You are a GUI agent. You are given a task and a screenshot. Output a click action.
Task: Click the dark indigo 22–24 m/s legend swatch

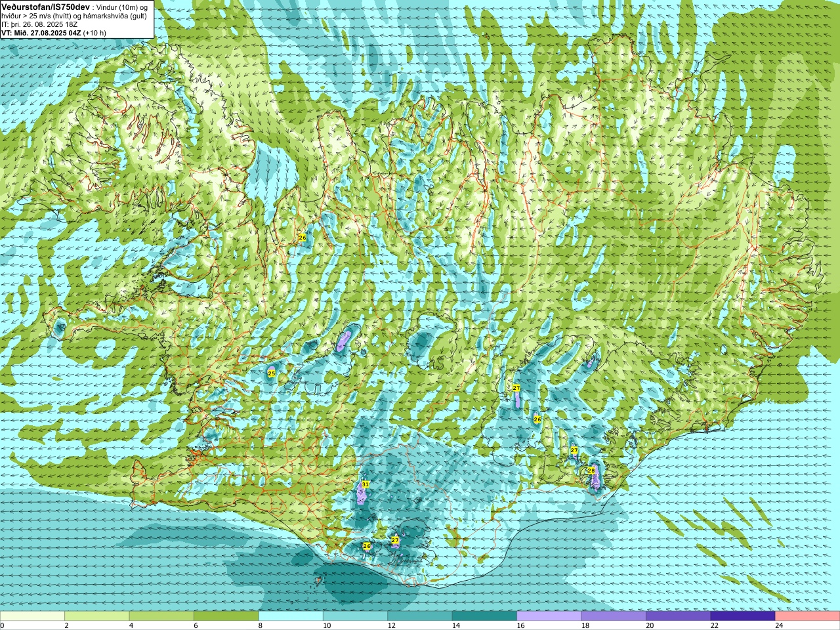[743, 616]
